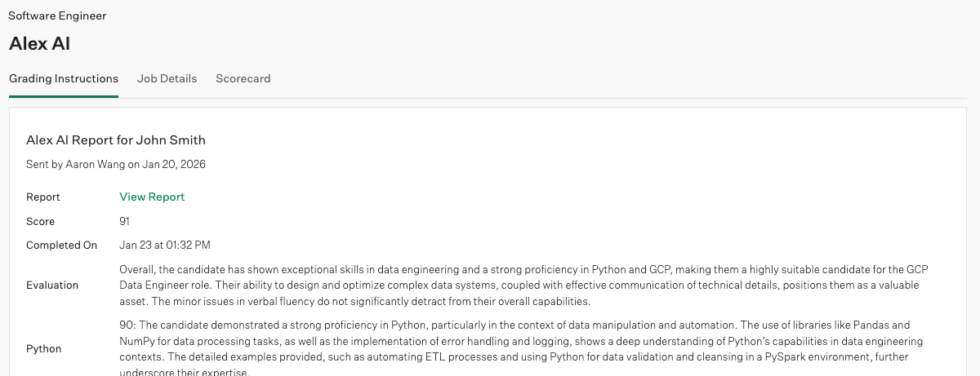The height and width of the screenshot is (376, 980).
Task: Open the Scorecard tab
Action: [243, 79]
